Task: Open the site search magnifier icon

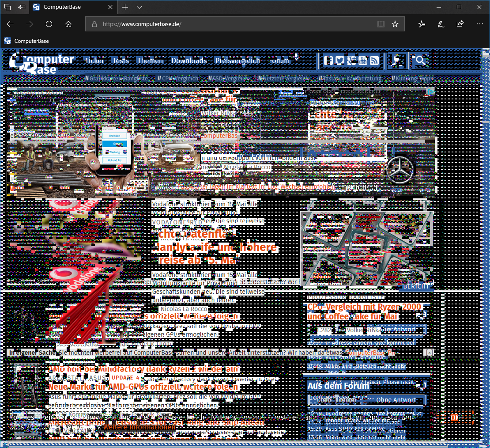Action: pos(420,61)
